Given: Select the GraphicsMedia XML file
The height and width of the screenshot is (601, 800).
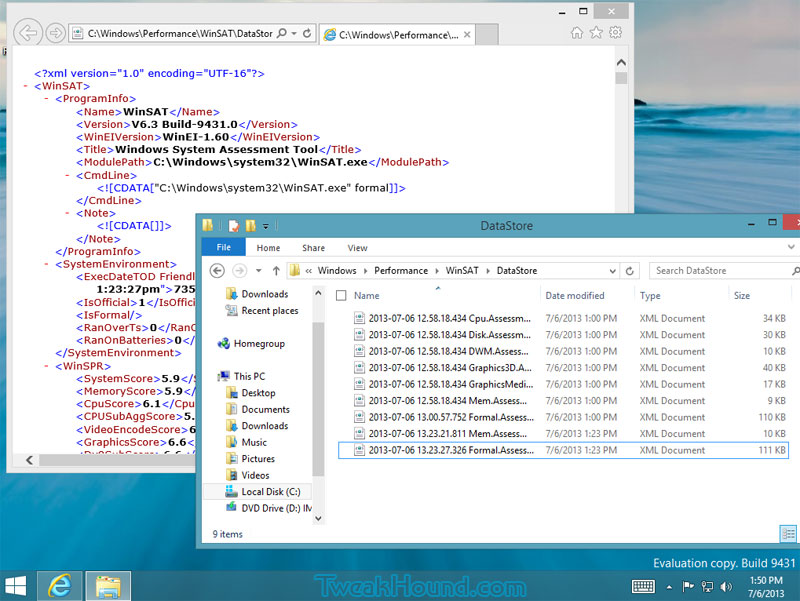Looking at the screenshot, I should pos(563,384).
